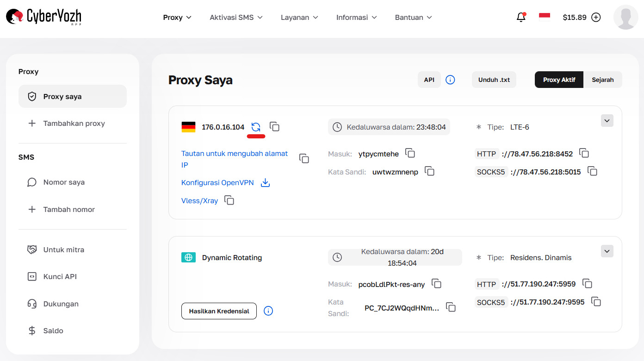The image size is (644, 361).
Task: Copy the HTTP proxy address 78.47.56.218:8452
Action: point(584,153)
